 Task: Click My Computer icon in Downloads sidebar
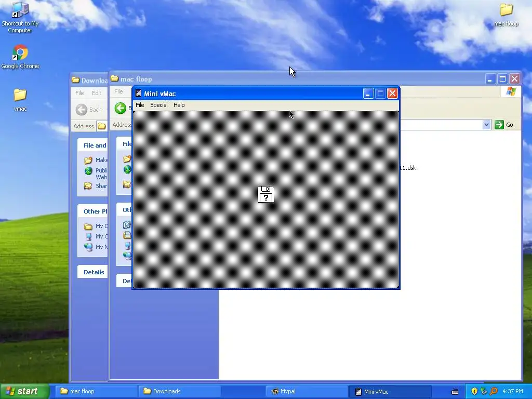point(88,236)
